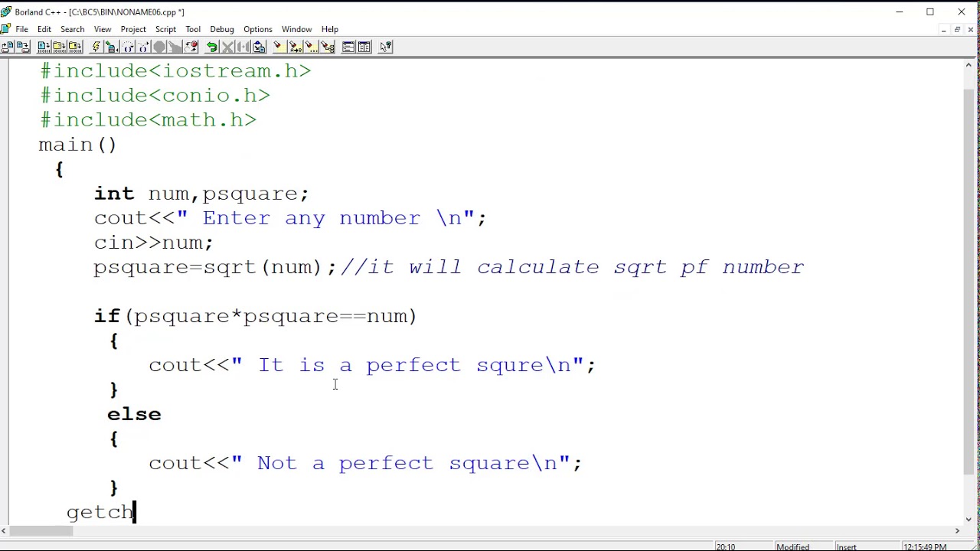This screenshot has height=551, width=980.
Task: Open the Window menu
Action: 296,29
